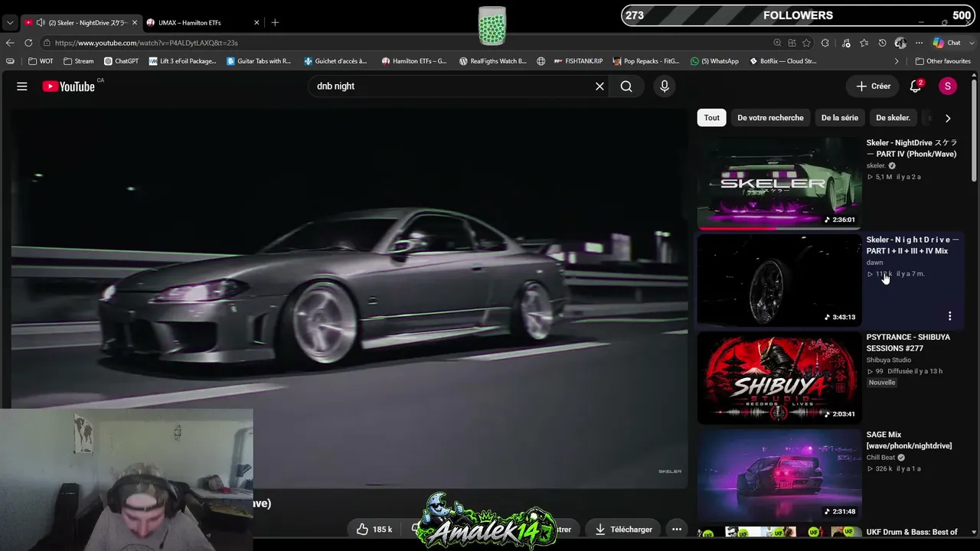The image size is (980, 551).
Task: Open the browser profile picture
Action: (900, 43)
